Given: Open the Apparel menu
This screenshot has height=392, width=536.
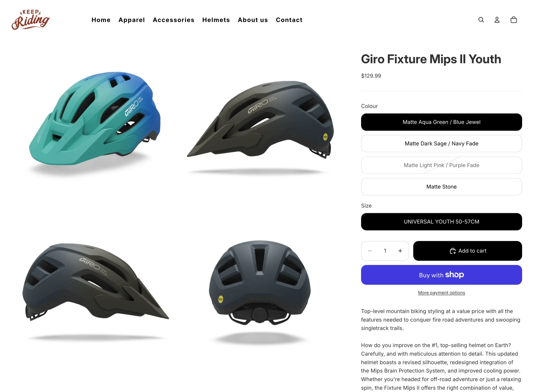Looking at the screenshot, I should click(132, 20).
